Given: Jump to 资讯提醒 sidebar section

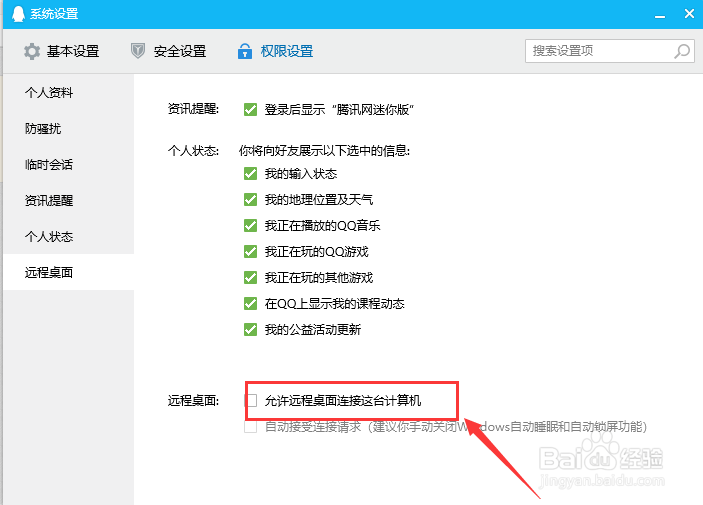Looking at the screenshot, I should [69, 200].
